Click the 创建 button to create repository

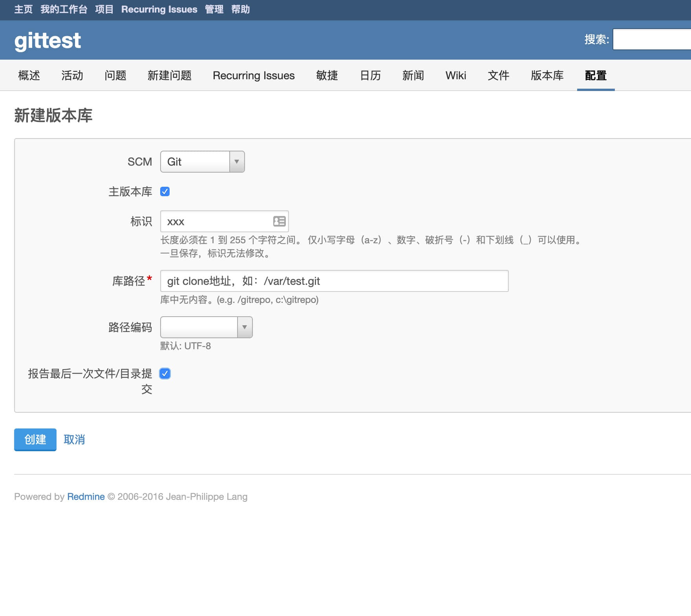[35, 439]
